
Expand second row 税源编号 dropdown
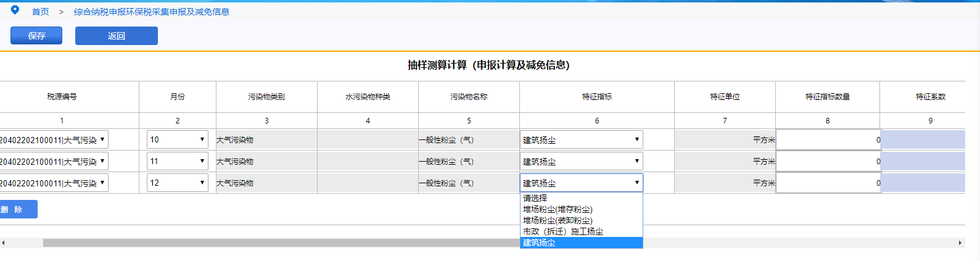(x=54, y=161)
